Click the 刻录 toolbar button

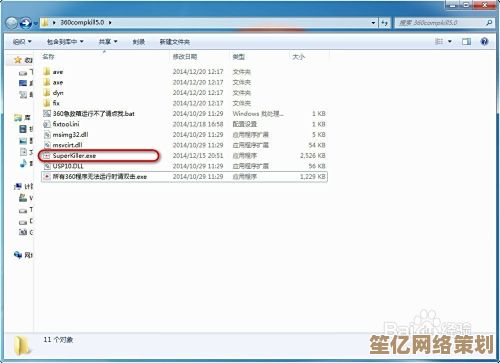pos(139,42)
